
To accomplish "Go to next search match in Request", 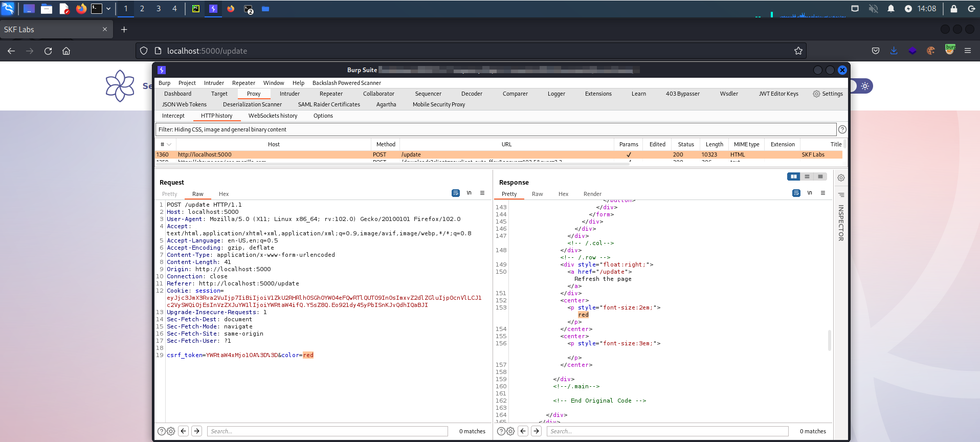I will click(x=197, y=431).
